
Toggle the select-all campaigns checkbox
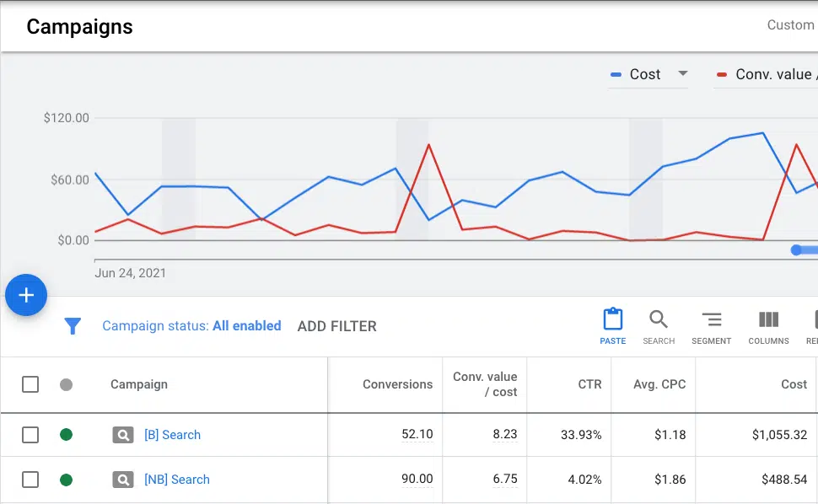30,384
